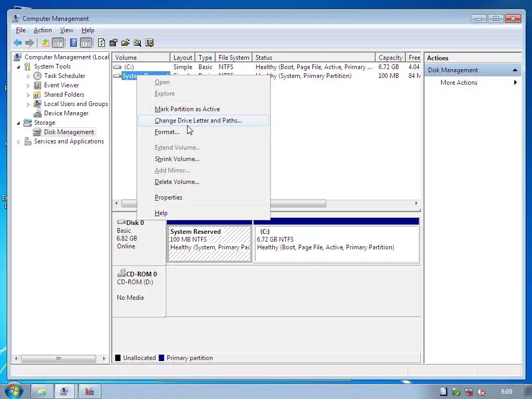
Task: Click the Local Users and Groups icon
Action: (x=37, y=104)
